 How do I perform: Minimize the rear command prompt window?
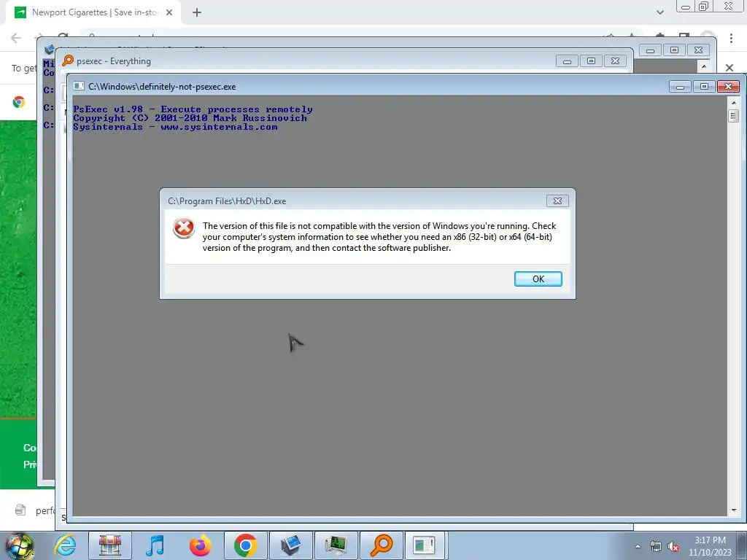click(650, 50)
